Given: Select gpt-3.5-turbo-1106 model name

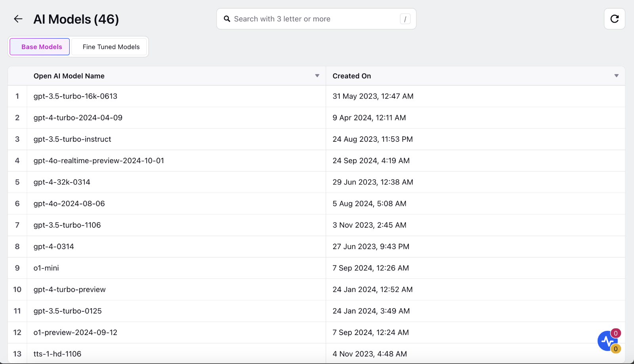Looking at the screenshot, I should click(x=67, y=225).
